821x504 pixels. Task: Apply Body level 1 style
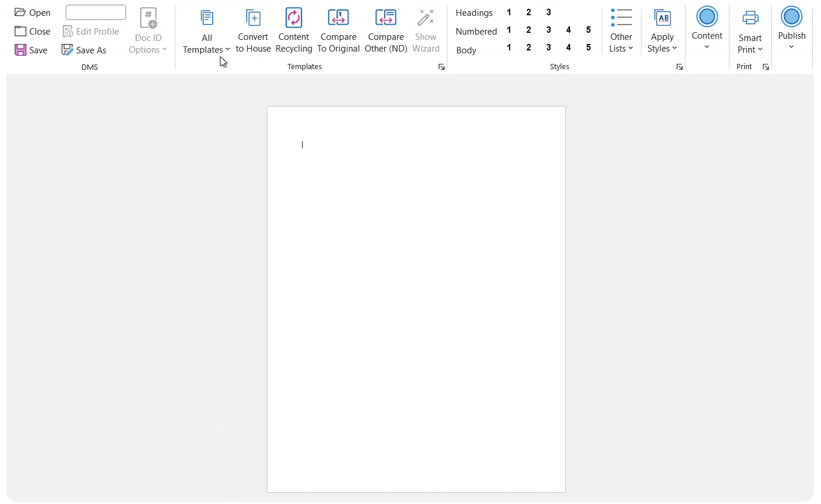[x=509, y=47]
